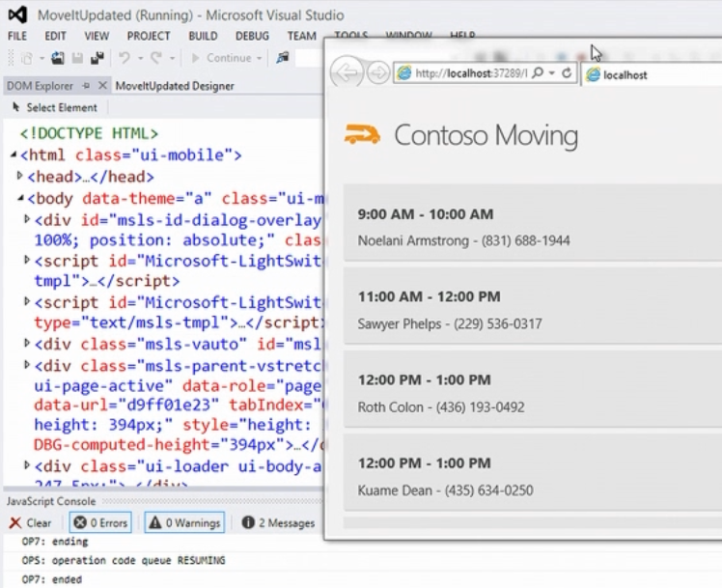
Task: Collapse the html element node
Action: (x=14, y=154)
